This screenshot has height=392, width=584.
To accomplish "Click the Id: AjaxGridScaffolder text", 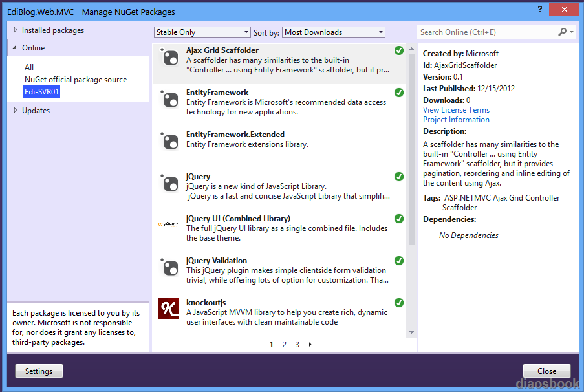I will click(x=460, y=65).
